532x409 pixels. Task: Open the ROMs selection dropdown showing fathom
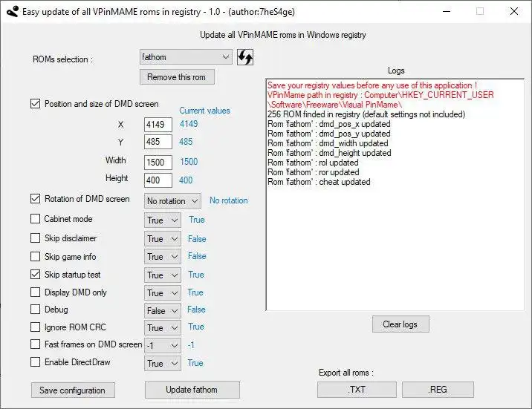coord(186,57)
